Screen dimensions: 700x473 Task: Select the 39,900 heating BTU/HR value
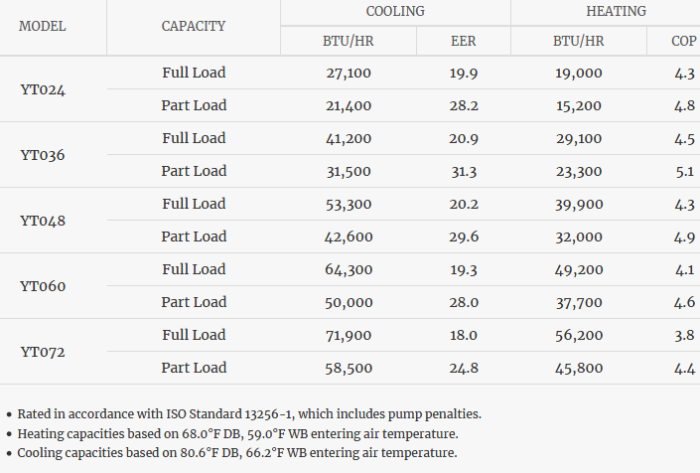[578, 204]
